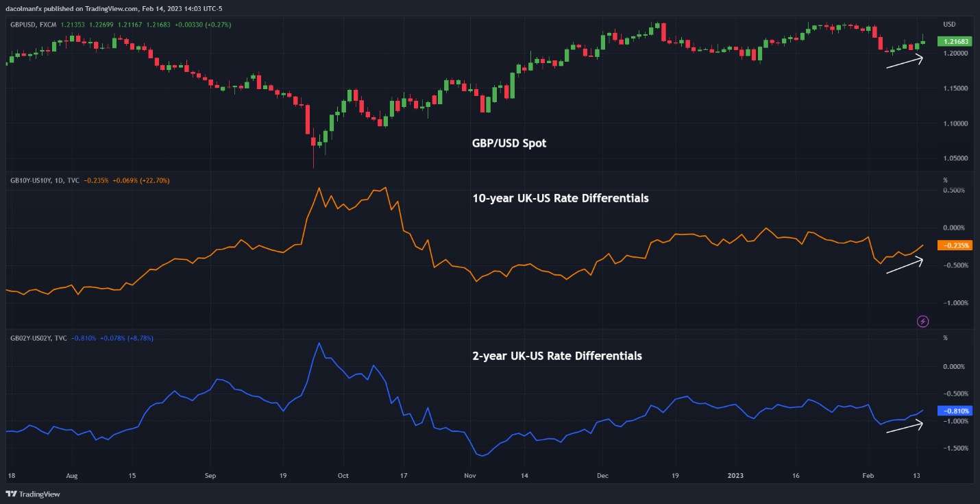Select the GB02Y-US02Y, TVC legend
The width and height of the screenshot is (980, 504).
[x=38, y=338]
